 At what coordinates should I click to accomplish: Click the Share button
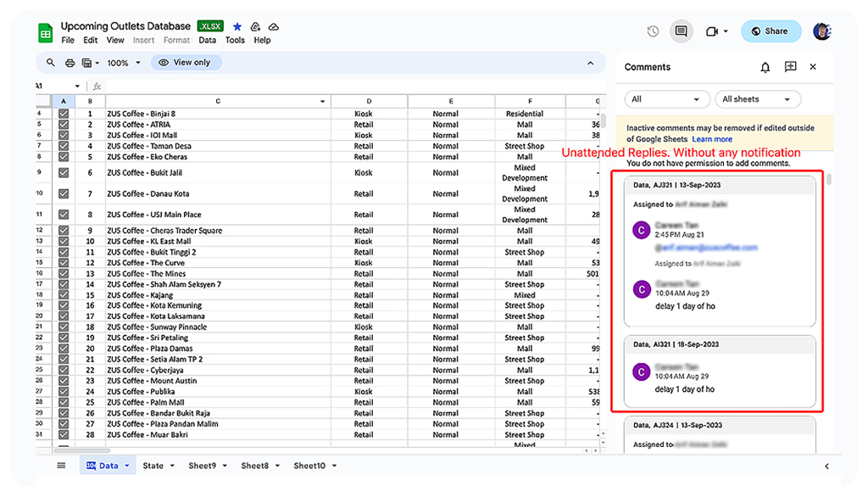coord(771,31)
